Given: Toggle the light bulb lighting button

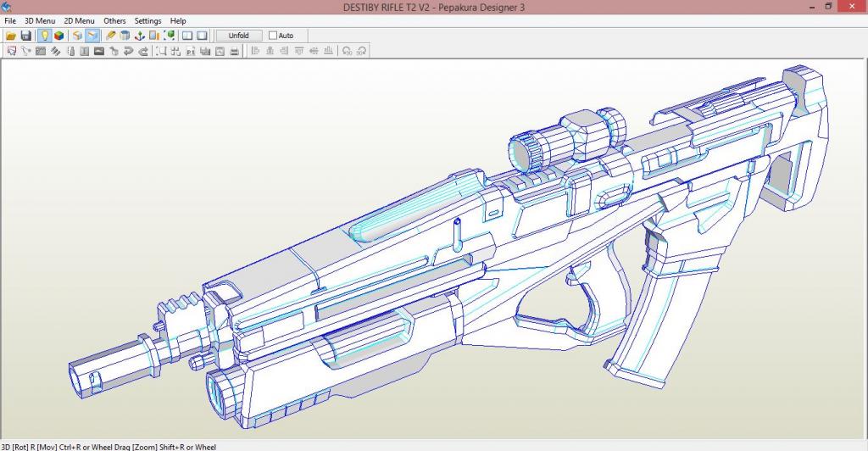Looking at the screenshot, I should 44,36.
